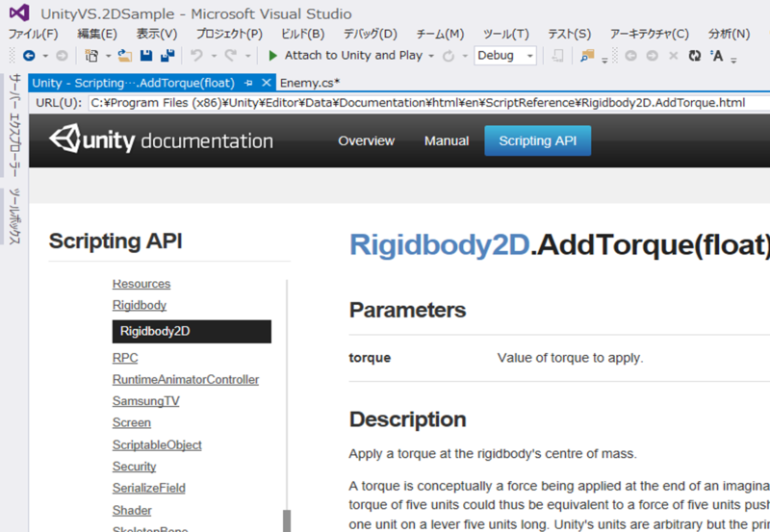
Task: Expand the Attach to Unity dropdown arrow
Action: (431, 56)
